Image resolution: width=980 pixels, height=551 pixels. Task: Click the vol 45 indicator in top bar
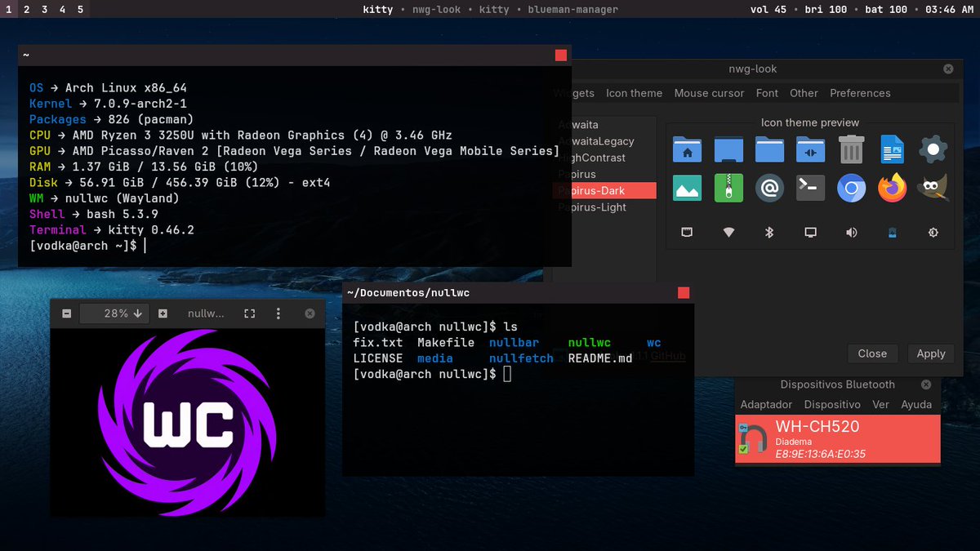[x=768, y=10]
